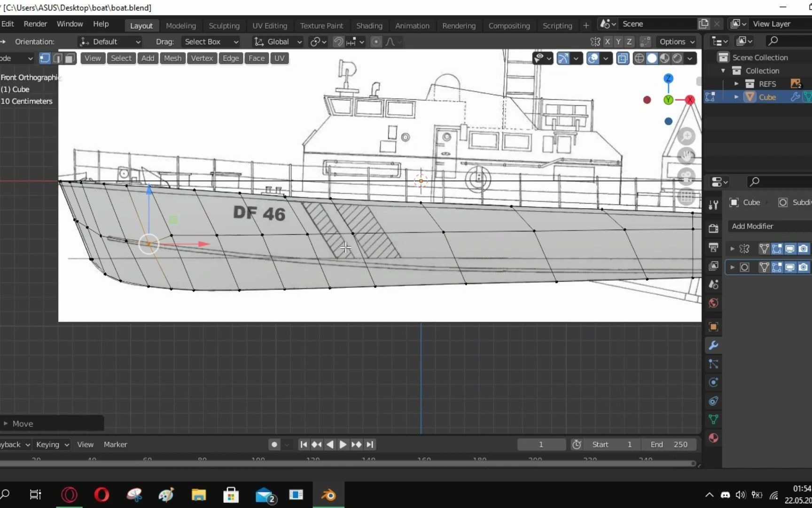
Task: Open the Transform Orientation dropdown set to Global
Action: coord(277,41)
